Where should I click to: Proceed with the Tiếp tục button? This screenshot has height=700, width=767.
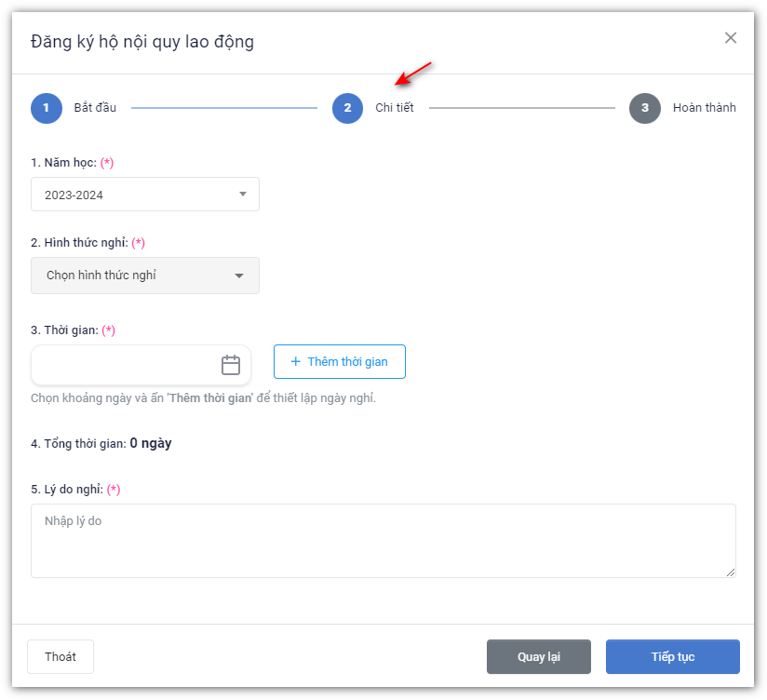click(672, 656)
